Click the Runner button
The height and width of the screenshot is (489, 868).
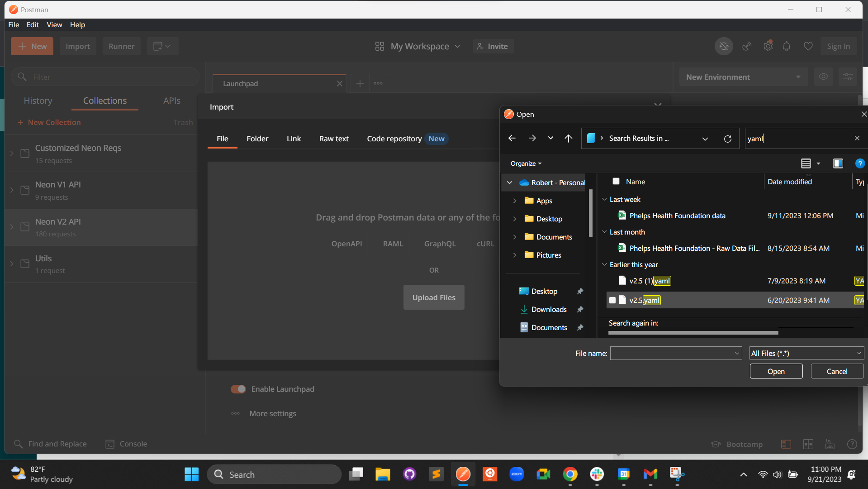122,46
